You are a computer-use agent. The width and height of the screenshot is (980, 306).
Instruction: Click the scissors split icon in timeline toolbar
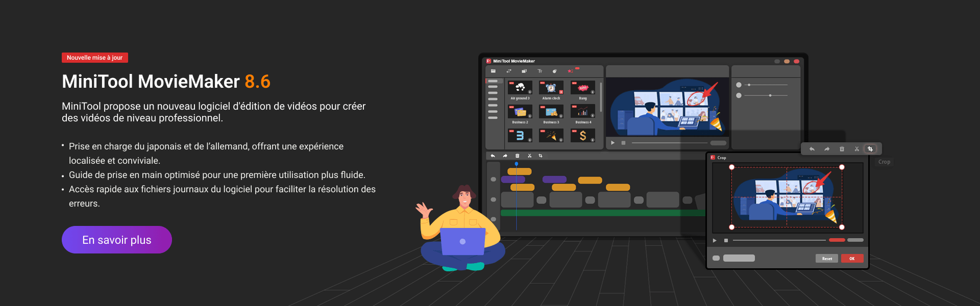pyautogui.click(x=529, y=156)
